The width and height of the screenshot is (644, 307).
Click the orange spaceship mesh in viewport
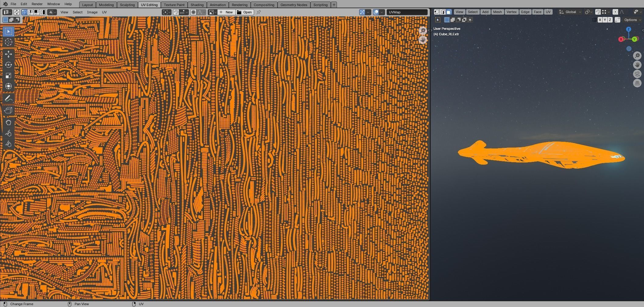[x=541, y=155]
